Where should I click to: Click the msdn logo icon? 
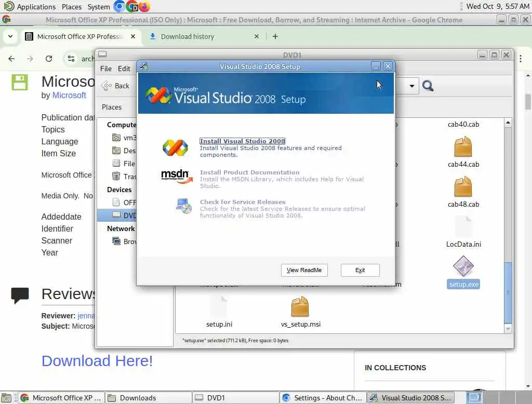tap(177, 177)
